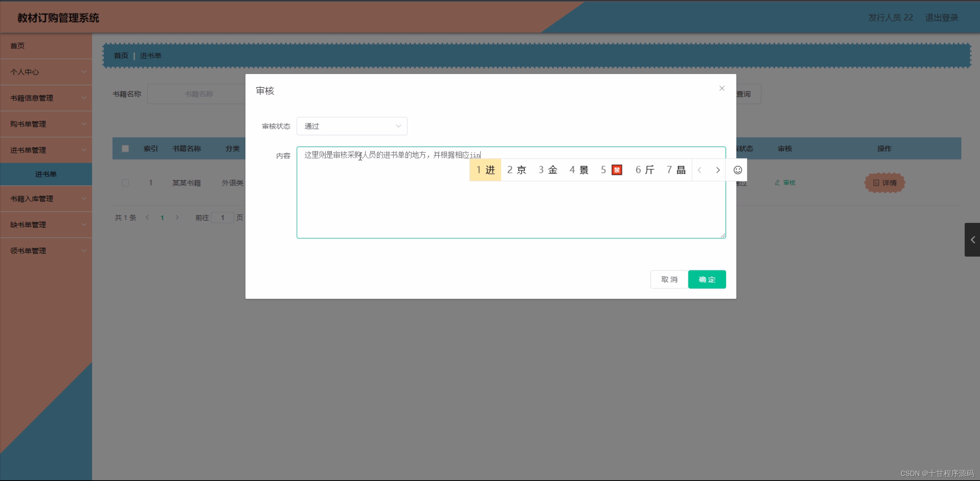
Task: Go to previous IME candidate page arrow
Action: coord(700,170)
